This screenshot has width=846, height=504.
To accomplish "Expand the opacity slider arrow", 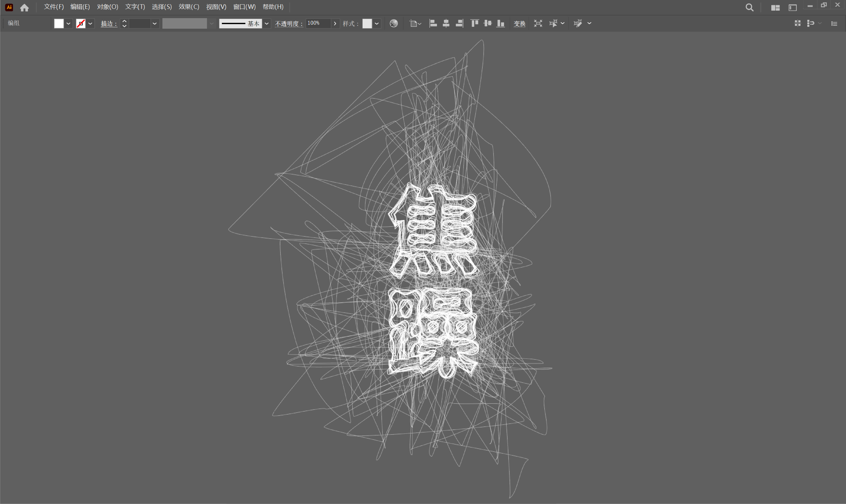I will 335,23.
